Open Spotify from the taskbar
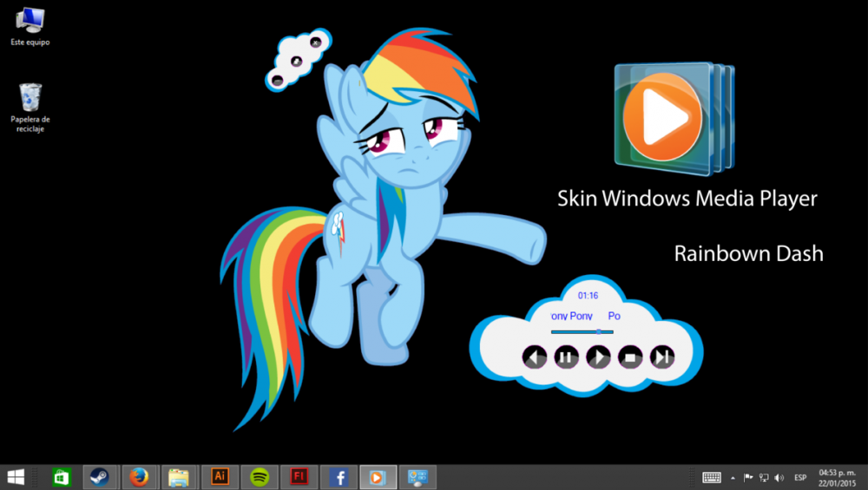Viewport: 868px width, 490px height. pos(260,477)
